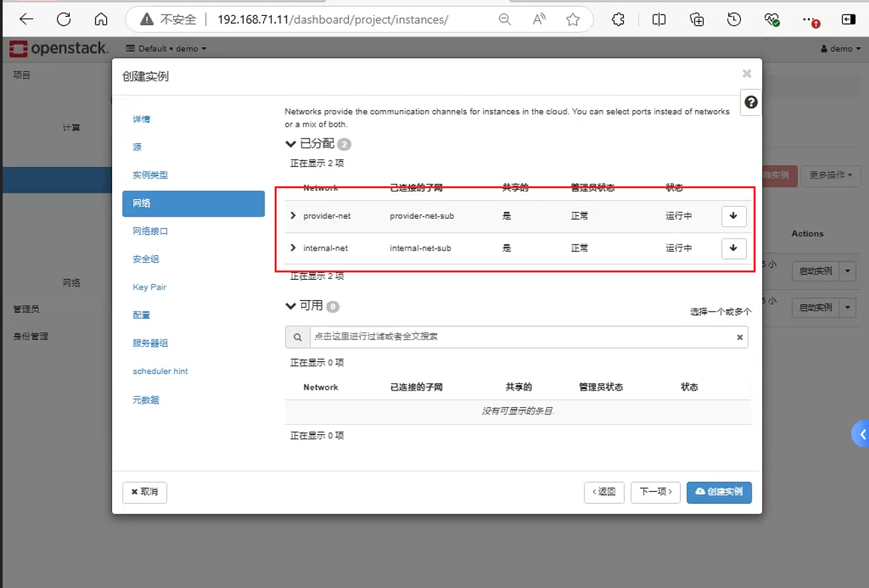Open the browser history icon
Screen dimensions: 869x588
734,19
